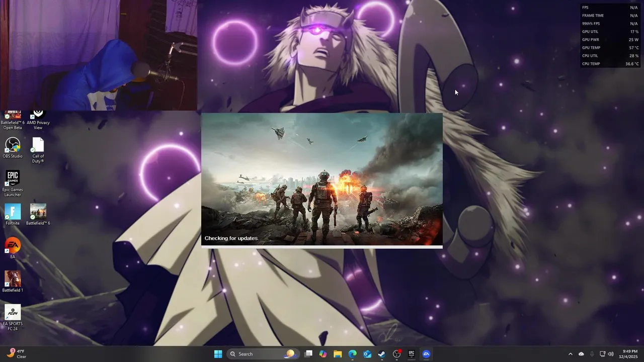This screenshot has height=362, width=644.
Task: Click the launcher update progress bar
Action: click(322, 247)
